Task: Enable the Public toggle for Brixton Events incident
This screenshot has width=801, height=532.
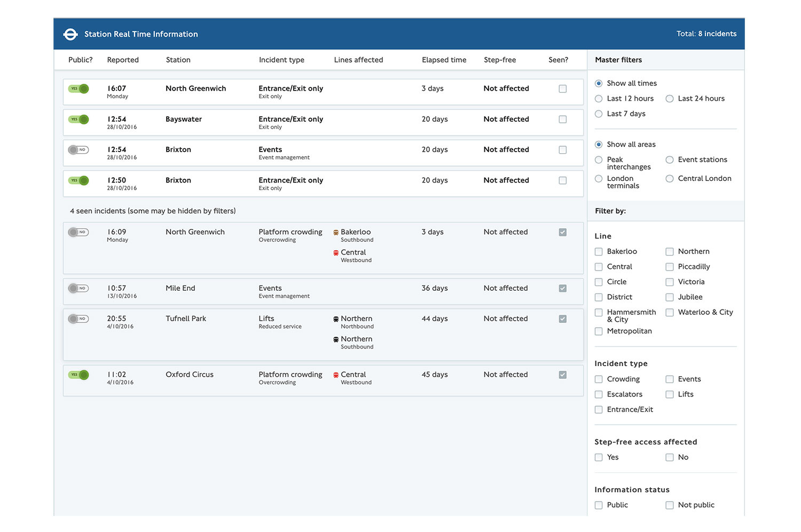Action: [78, 150]
